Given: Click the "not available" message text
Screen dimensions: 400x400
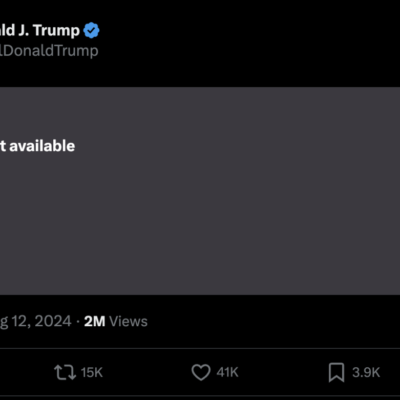Looking at the screenshot, I should pos(37,146).
